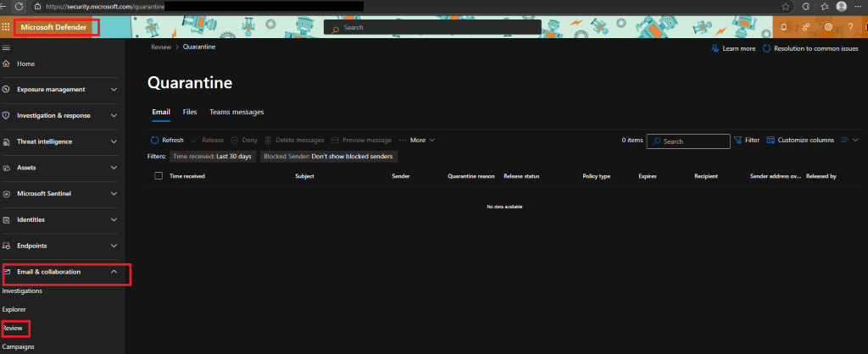
Task: Click the Microsoft Defender title
Action: coord(53,27)
